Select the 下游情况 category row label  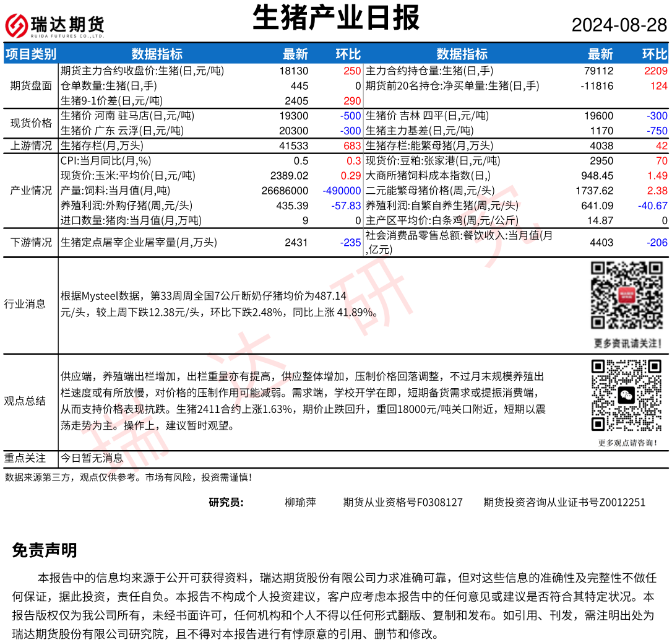31,243
